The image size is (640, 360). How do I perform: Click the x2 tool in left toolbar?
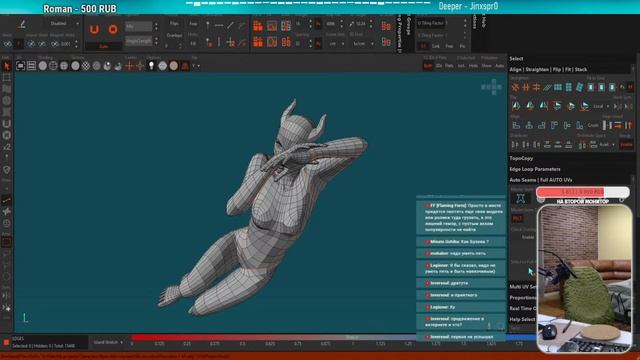[6, 147]
